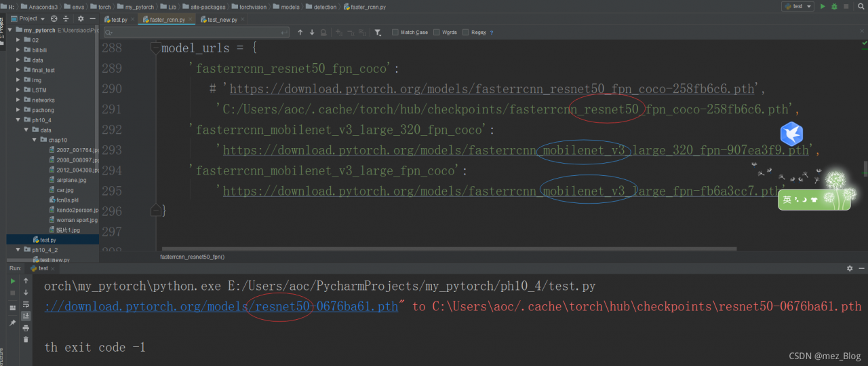
Task: Click the blue bird floating icon
Action: pyautogui.click(x=791, y=134)
